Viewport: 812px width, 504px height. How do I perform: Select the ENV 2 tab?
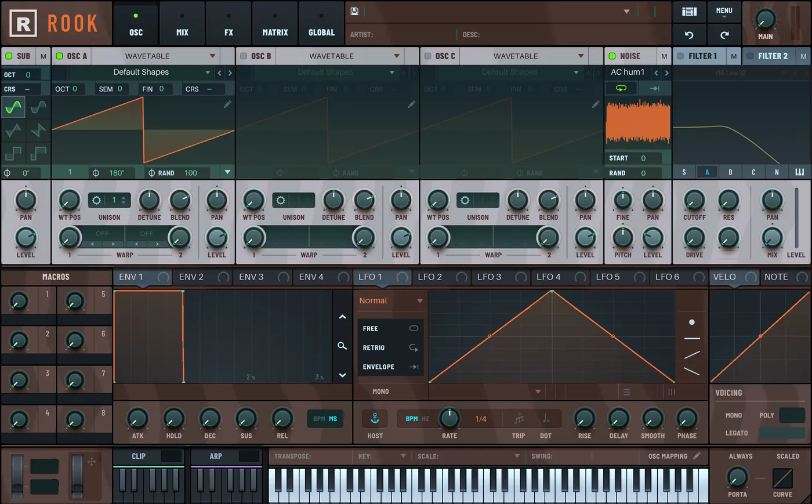point(203,277)
